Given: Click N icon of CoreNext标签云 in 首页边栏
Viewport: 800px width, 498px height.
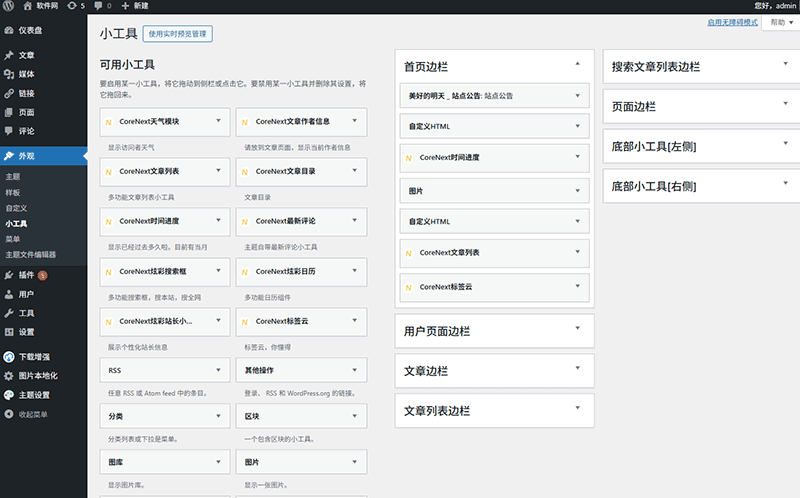Looking at the screenshot, I should 409,287.
